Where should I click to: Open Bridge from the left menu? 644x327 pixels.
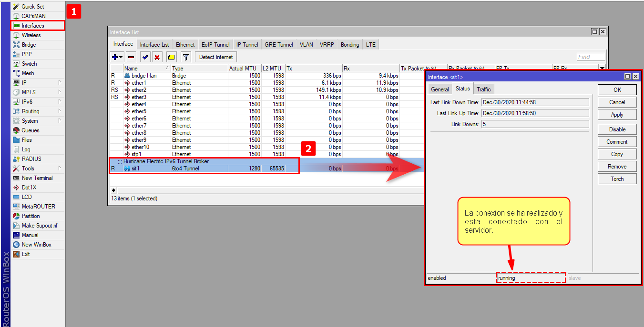(29, 45)
